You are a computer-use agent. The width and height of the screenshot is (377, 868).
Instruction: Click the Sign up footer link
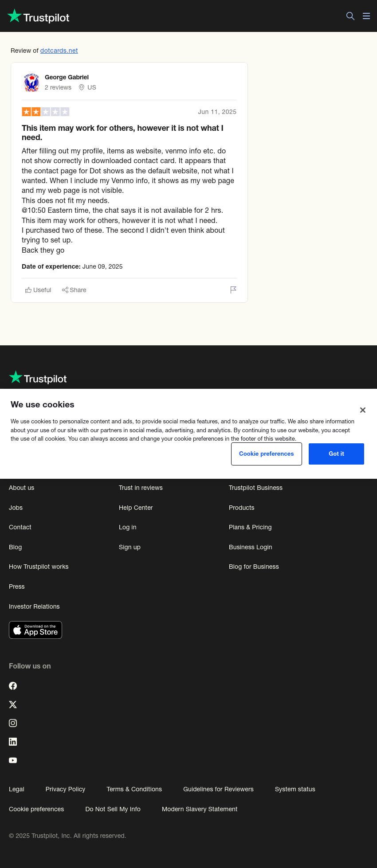pyautogui.click(x=130, y=547)
